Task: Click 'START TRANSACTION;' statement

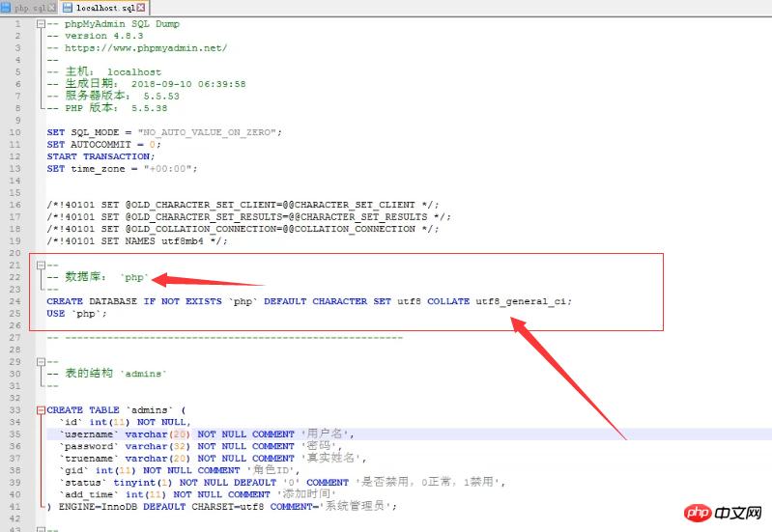Action: (100, 156)
